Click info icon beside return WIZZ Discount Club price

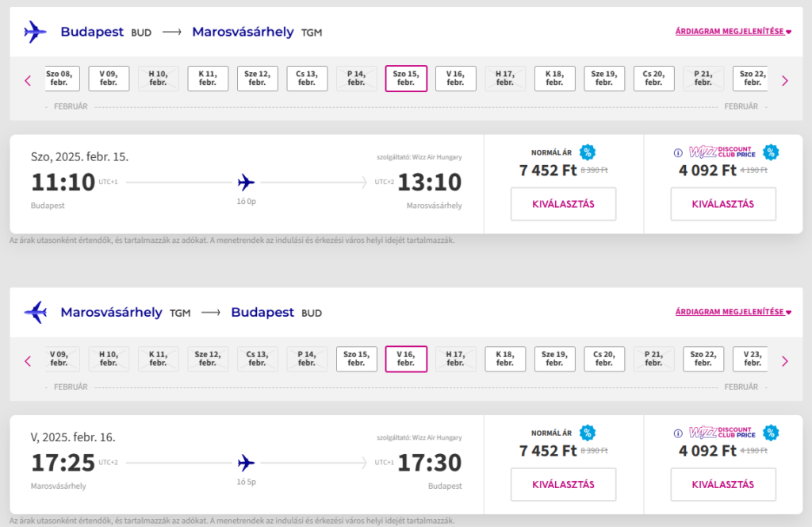point(678,433)
